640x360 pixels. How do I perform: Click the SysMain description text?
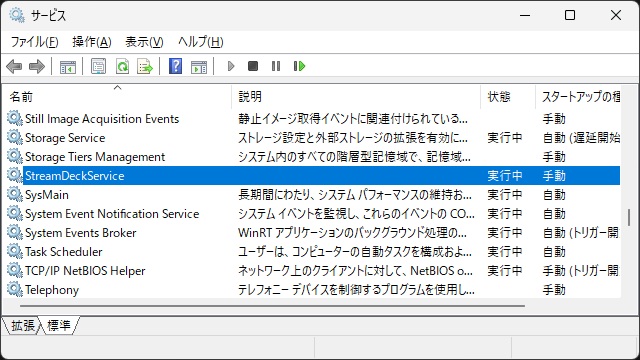pos(355,195)
